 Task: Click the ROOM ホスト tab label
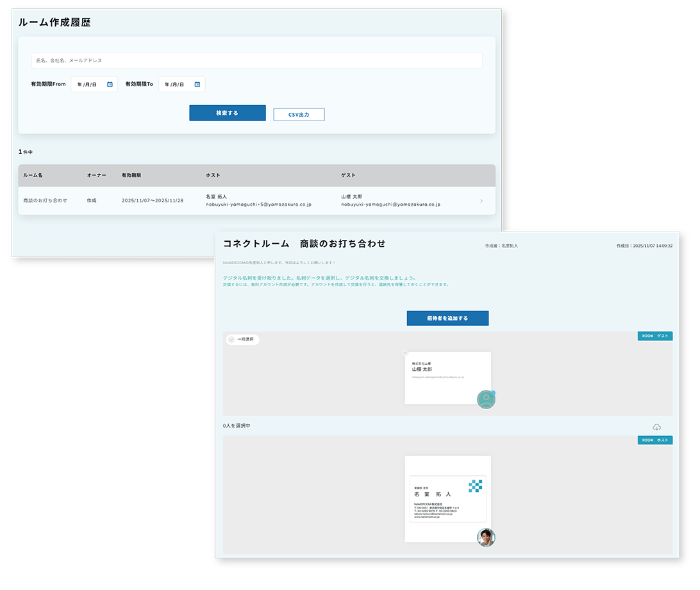click(x=655, y=440)
